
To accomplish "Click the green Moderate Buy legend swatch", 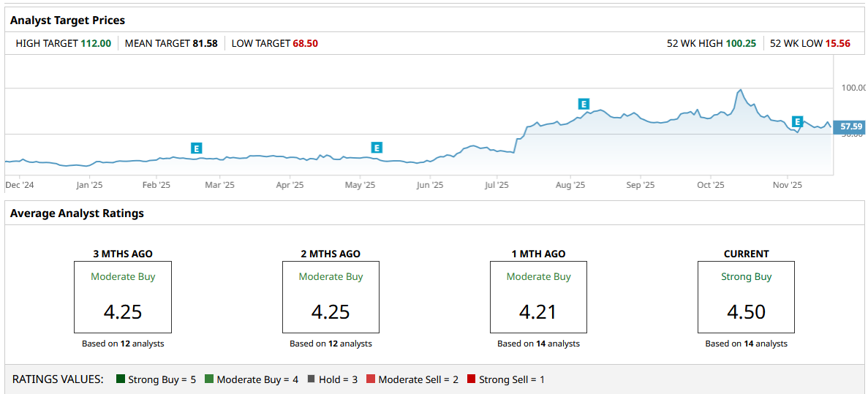I will [209, 379].
